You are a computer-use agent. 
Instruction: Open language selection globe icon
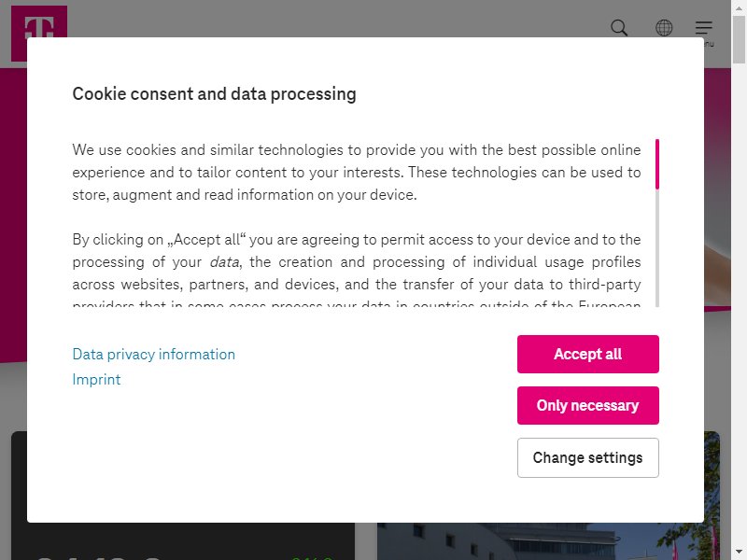(x=664, y=28)
